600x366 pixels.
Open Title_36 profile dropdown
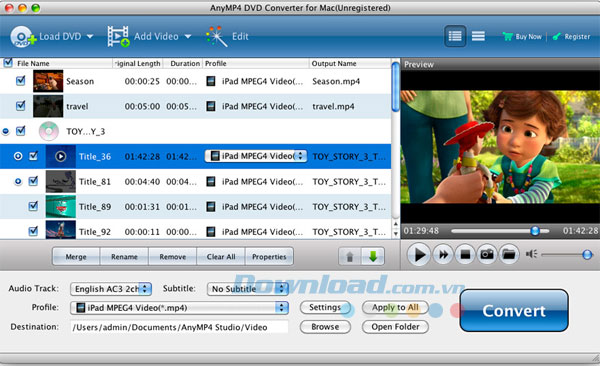(x=256, y=156)
